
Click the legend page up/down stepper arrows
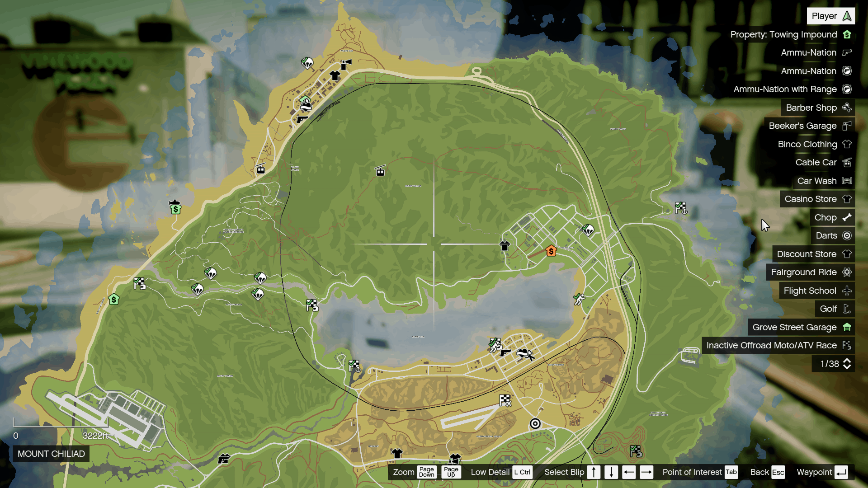[x=847, y=364]
